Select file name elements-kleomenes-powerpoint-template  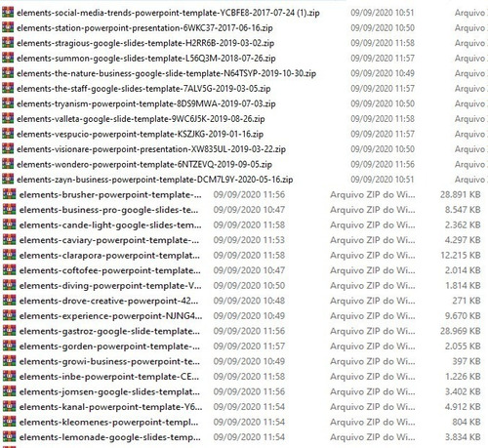108,422
